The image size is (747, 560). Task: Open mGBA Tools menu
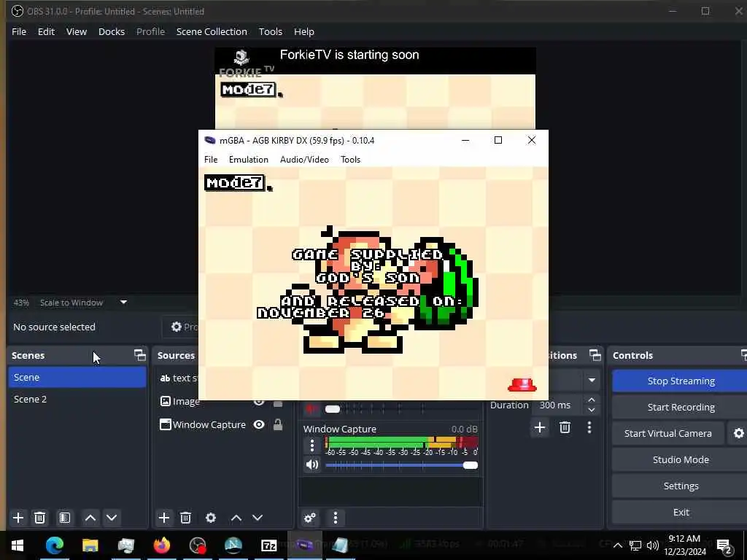pyautogui.click(x=350, y=160)
